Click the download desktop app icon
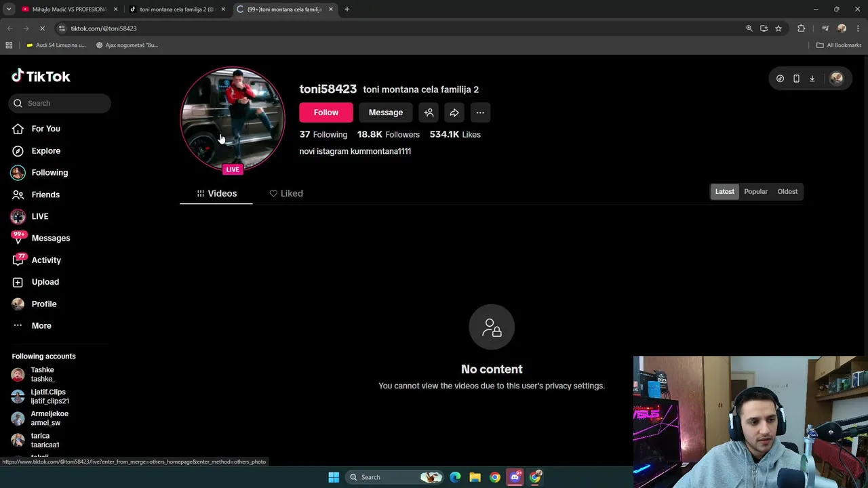The height and width of the screenshot is (488, 868). (x=812, y=79)
